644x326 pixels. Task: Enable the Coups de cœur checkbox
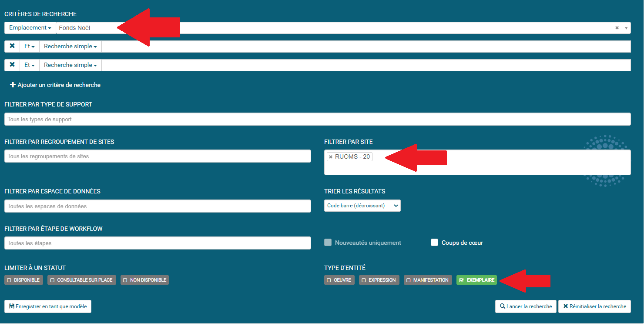click(434, 243)
